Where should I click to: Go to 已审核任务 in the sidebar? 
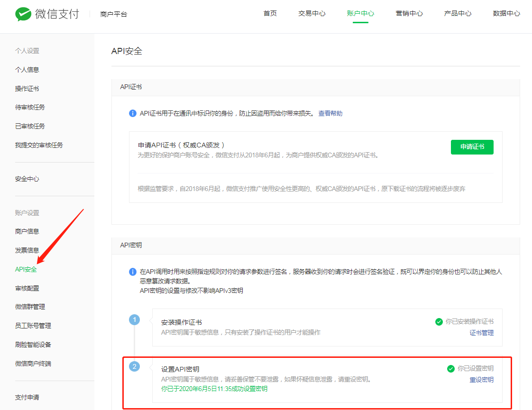(30, 126)
